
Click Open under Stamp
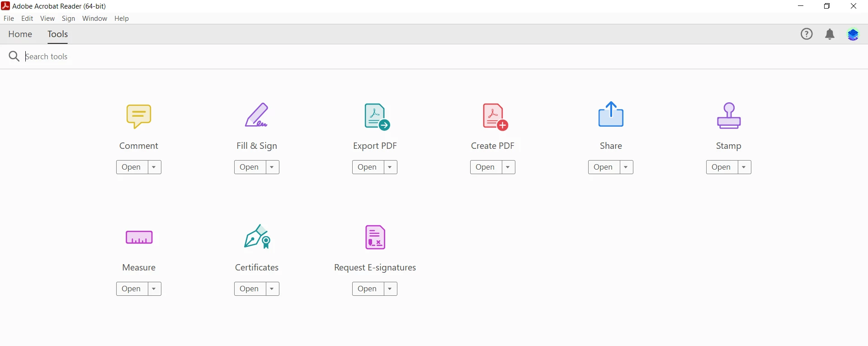coord(722,167)
